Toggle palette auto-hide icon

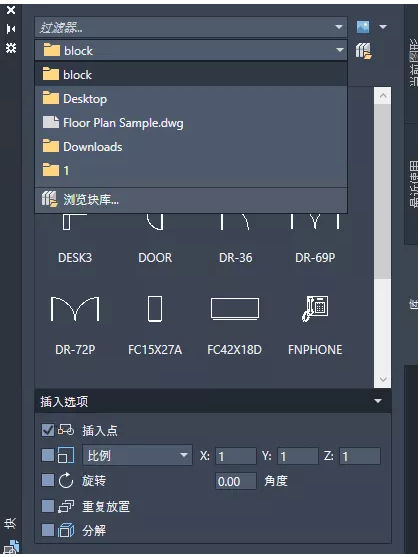(11, 29)
